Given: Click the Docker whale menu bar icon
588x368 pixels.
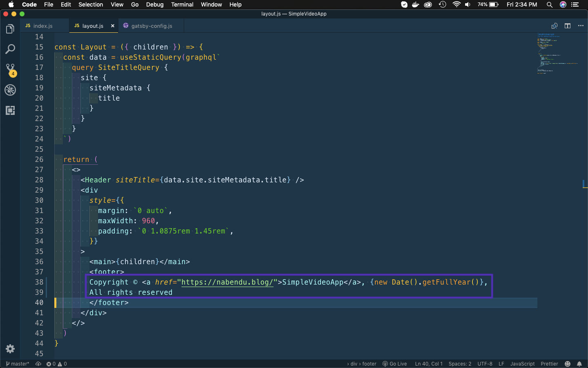Looking at the screenshot, I should pos(416,4).
